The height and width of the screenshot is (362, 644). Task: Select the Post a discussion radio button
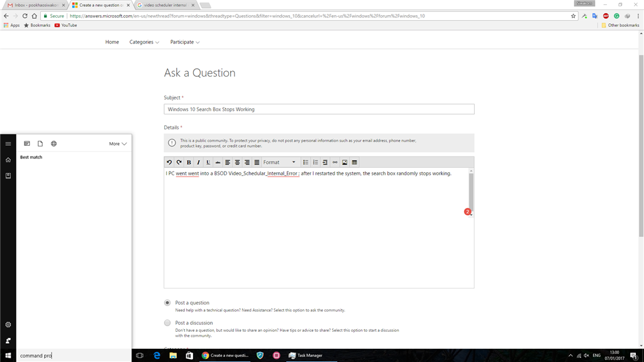pyautogui.click(x=167, y=323)
